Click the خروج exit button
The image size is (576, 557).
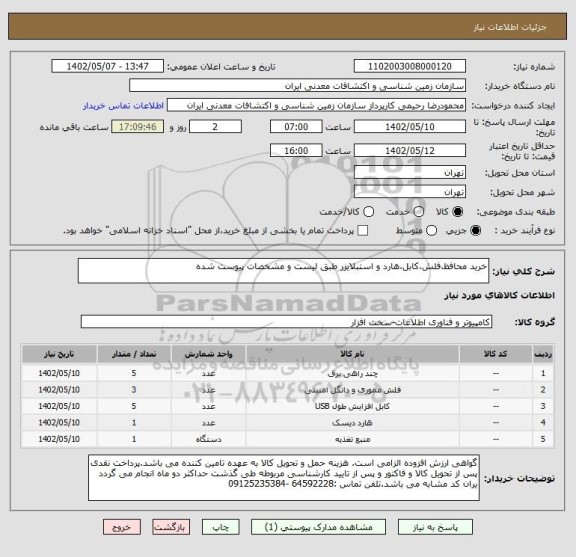(122, 527)
